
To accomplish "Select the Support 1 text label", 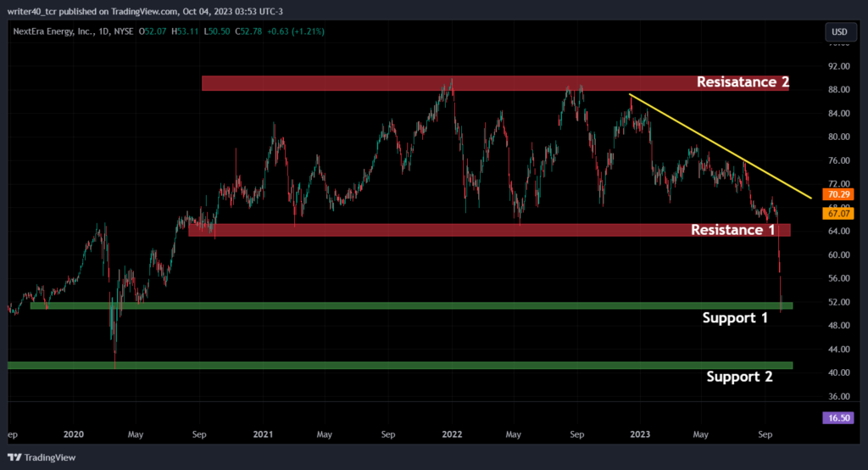I will [735, 317].
